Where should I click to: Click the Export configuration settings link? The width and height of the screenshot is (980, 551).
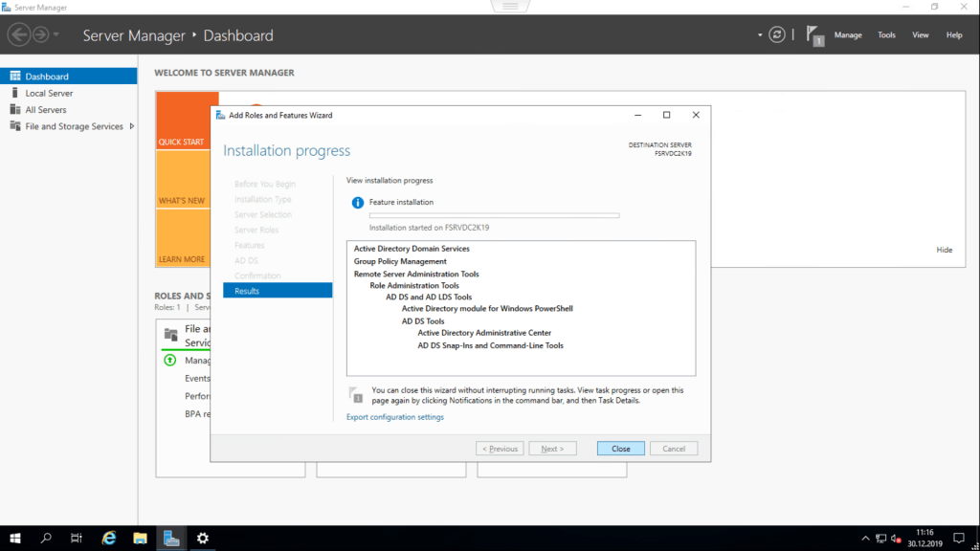pos(394,417)
